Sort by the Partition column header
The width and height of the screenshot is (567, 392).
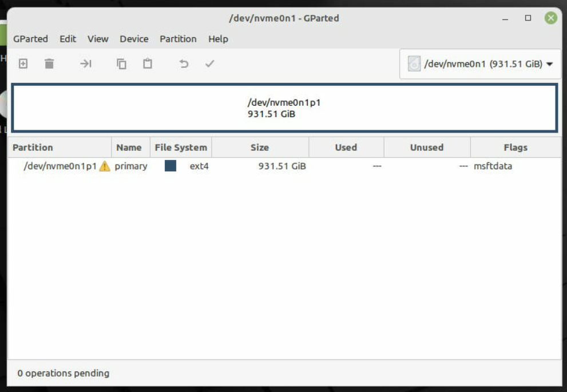tap(60, 147)
